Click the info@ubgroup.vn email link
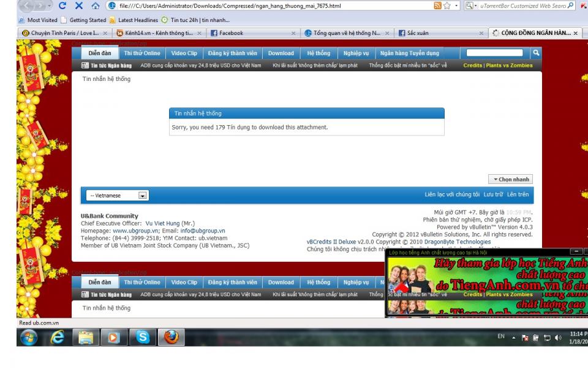 pyautogui.click(x=203, y=231)
